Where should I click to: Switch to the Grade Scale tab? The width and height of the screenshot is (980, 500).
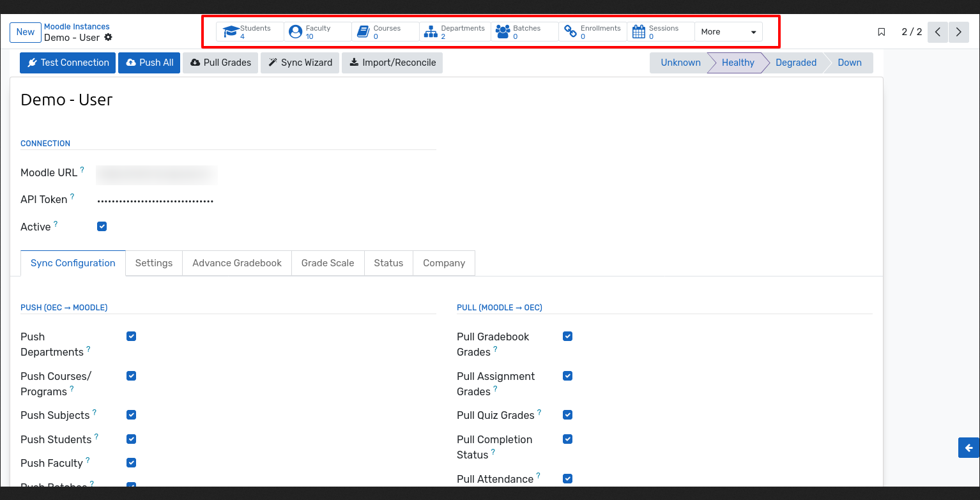pos(328,263)
